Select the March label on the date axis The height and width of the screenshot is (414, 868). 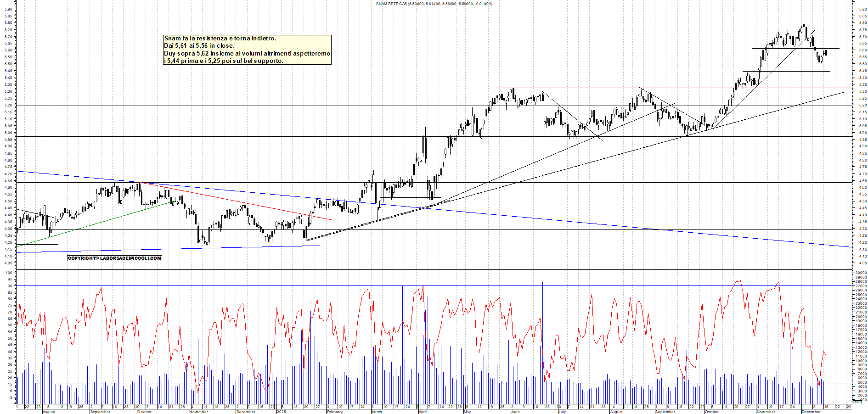[x=376, y=412]
